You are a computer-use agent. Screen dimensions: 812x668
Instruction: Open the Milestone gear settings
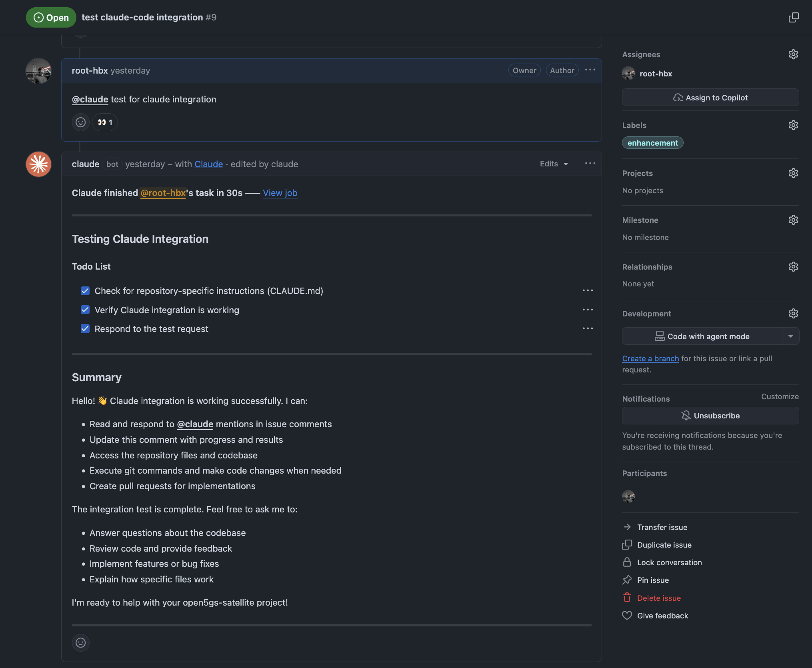tap(793, 220)
